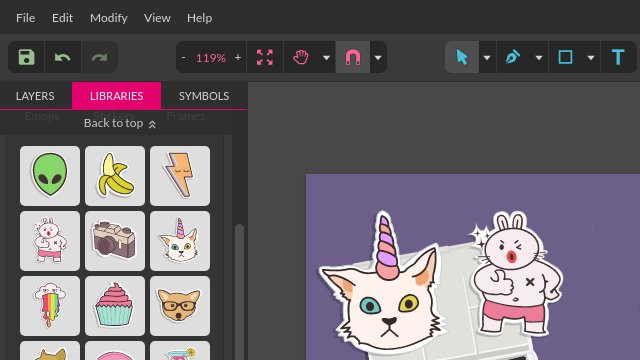
Task: Expand the shape tool dropdown
Action: 591,58
